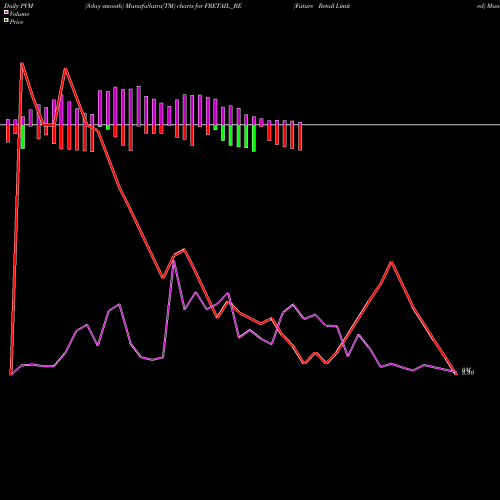Click the purple Volume legend swatch
This screenshot has height=500, width=500.
point(6,12)
